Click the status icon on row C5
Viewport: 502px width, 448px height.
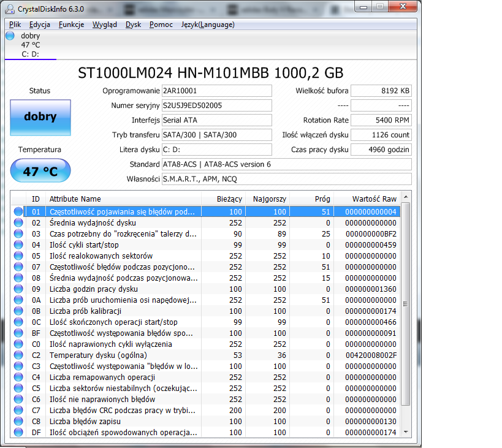click(x=18, y=388)
